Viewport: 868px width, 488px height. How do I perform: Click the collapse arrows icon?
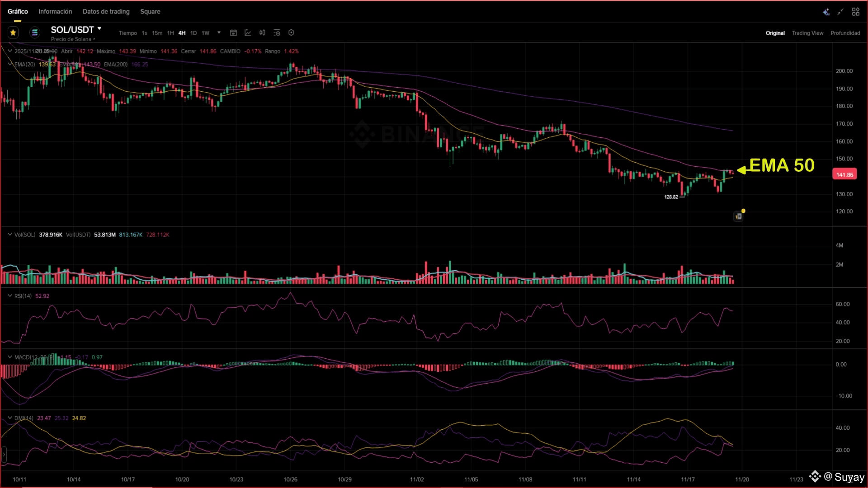tap(840, 12)
